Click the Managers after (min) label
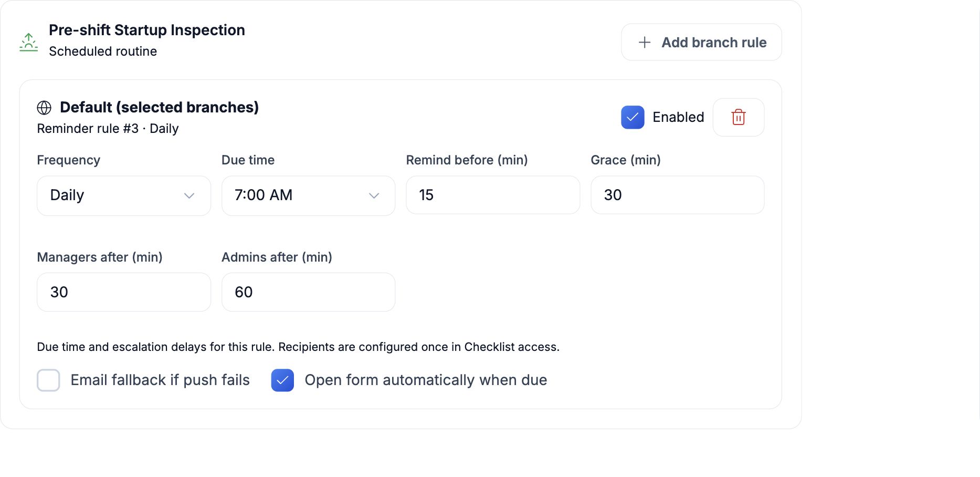Image resolution: width=980 pixels, height=477 pixels. click(x=100, y=257)
